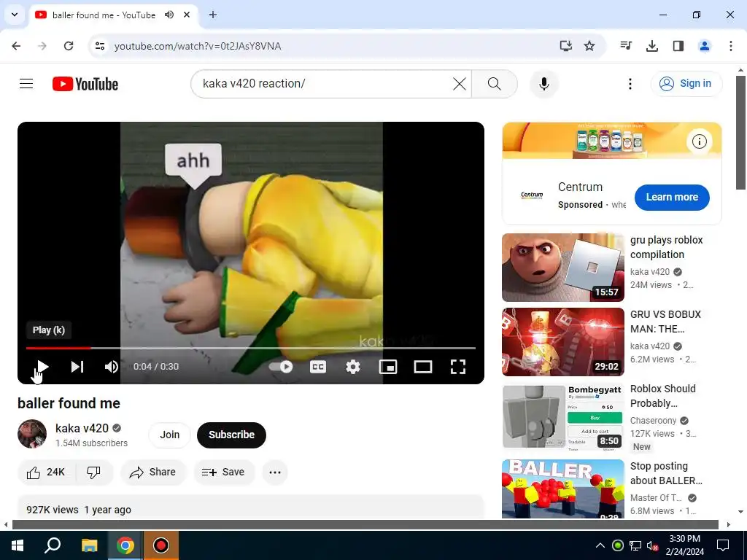Open Roblox Should Probably video thumbnail

coord(563,416)
